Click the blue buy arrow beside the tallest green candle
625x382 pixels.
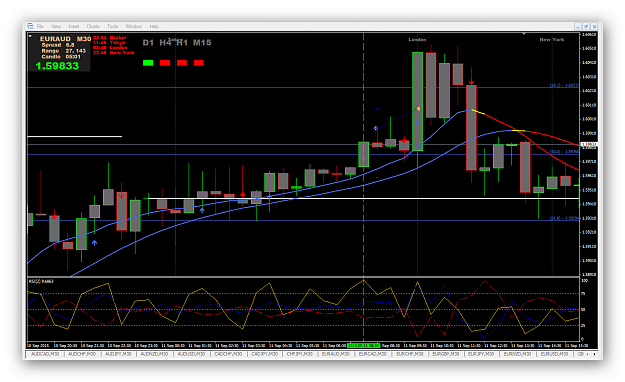point(417,123)
